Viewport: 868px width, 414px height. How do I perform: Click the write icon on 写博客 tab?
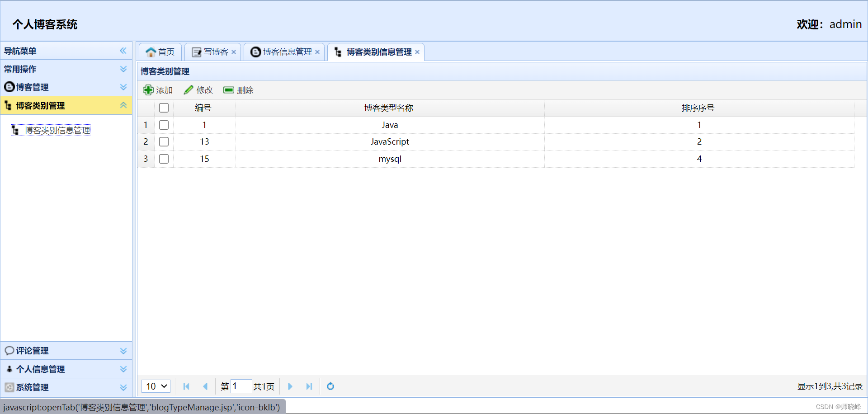(x=197, y=52)
